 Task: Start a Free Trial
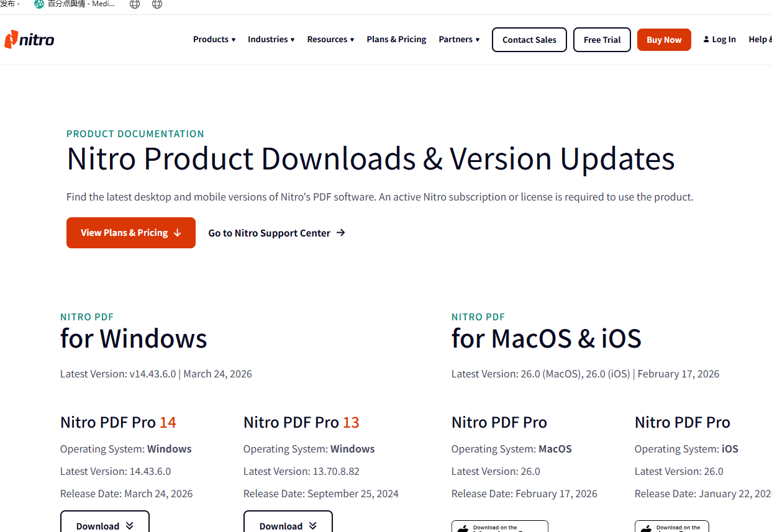click(602, 40)
